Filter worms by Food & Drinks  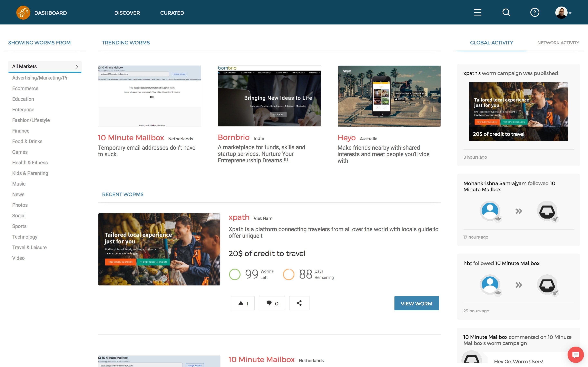[x=27, y=141]
